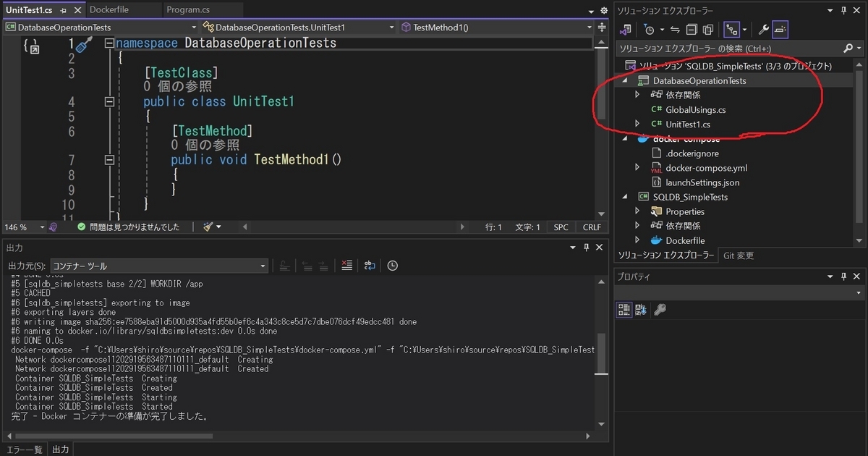The width and height of the screenshot is (868, 456).
Task: Open the DatabaseOperationTests project dropdown
Action: (x=101, y=27)
